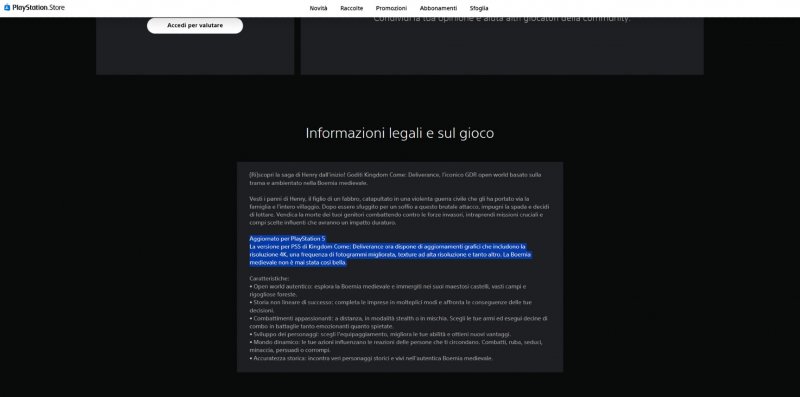Screen dimensions: 800x397
Task: Click the "Mondo dinamico" bullet text
Action: pyautogui.click(x=396, y=346)
